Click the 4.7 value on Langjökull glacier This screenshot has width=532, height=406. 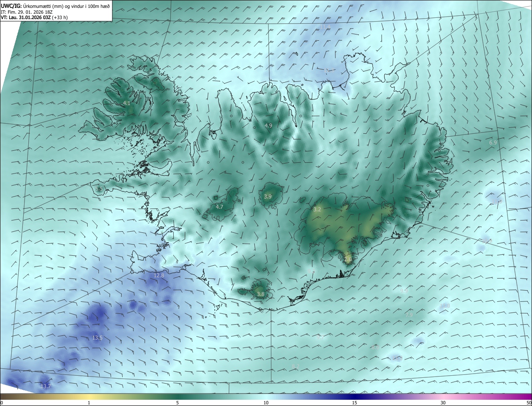[x=219, y=207]
